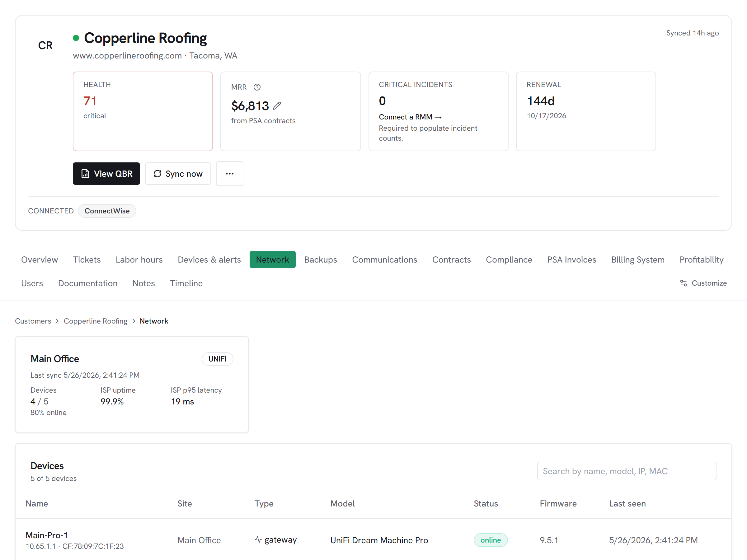Open the Communications tab
Viewport: 747px width, 560px height.
pyautogui.click(x=385, y=259)
